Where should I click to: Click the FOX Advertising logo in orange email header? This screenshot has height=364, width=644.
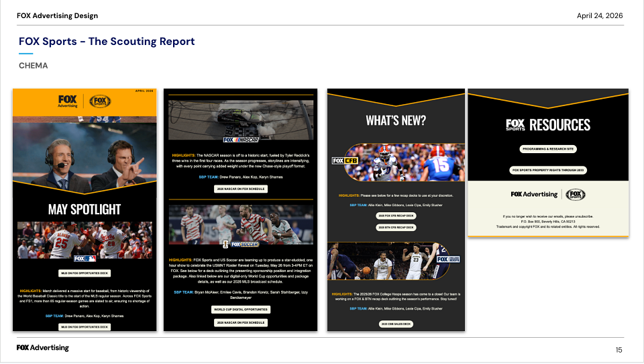tap(67, 101)
